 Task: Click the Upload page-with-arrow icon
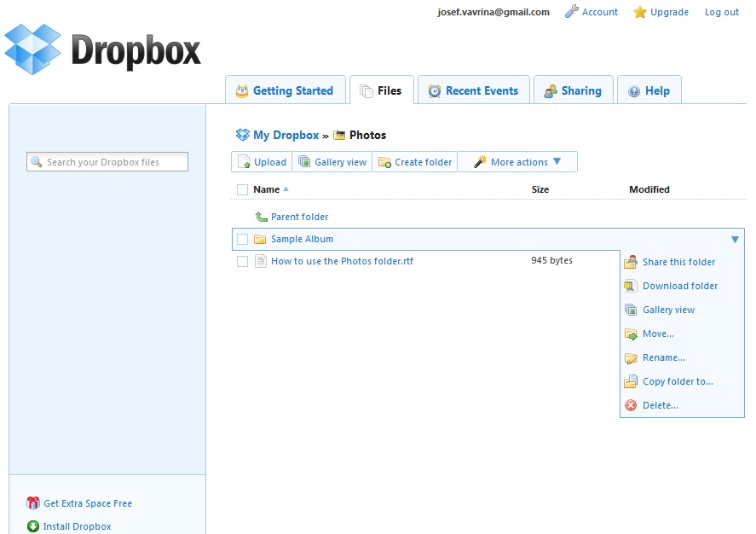pos(244,162)
